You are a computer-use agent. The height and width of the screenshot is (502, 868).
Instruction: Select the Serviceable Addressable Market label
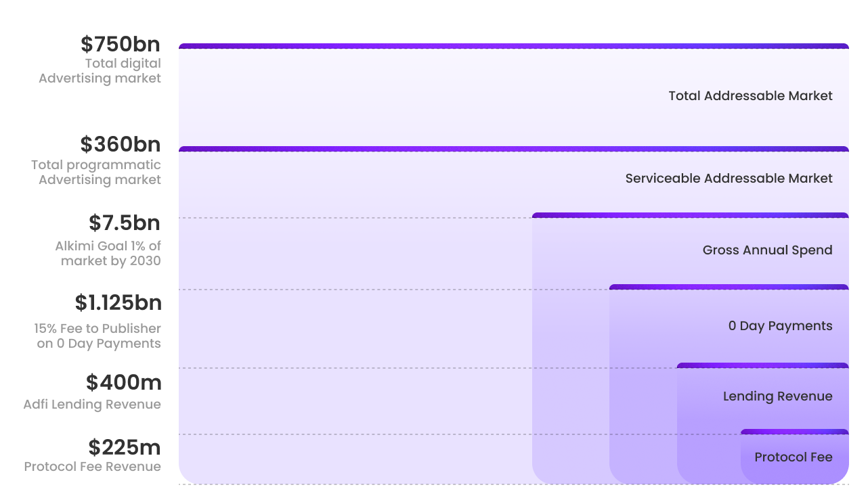(729, 178)
